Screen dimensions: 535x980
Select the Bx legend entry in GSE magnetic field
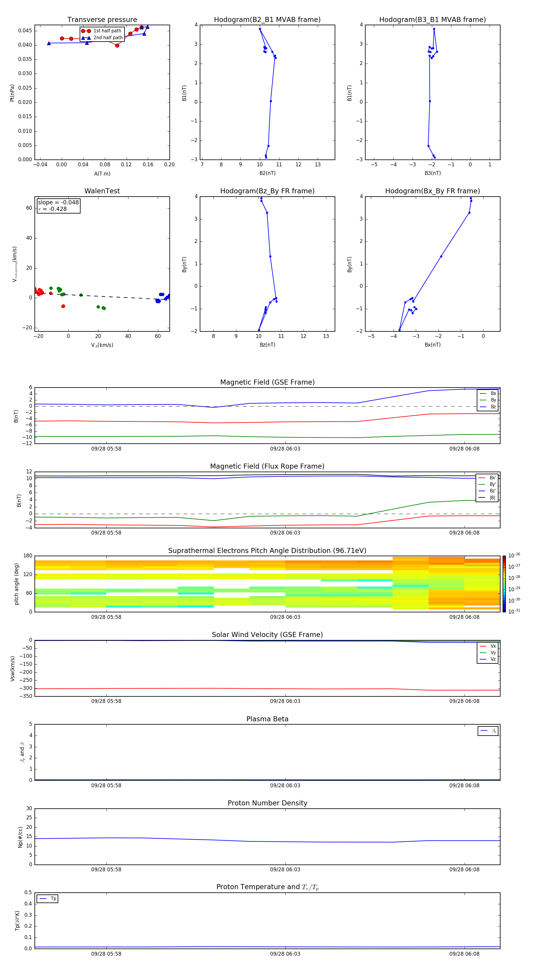coord(488,393)
